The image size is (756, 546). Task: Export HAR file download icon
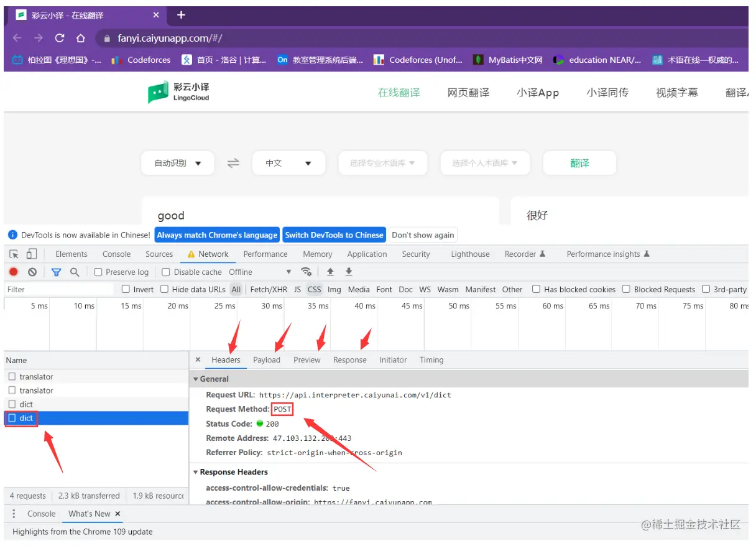point(349,272)
